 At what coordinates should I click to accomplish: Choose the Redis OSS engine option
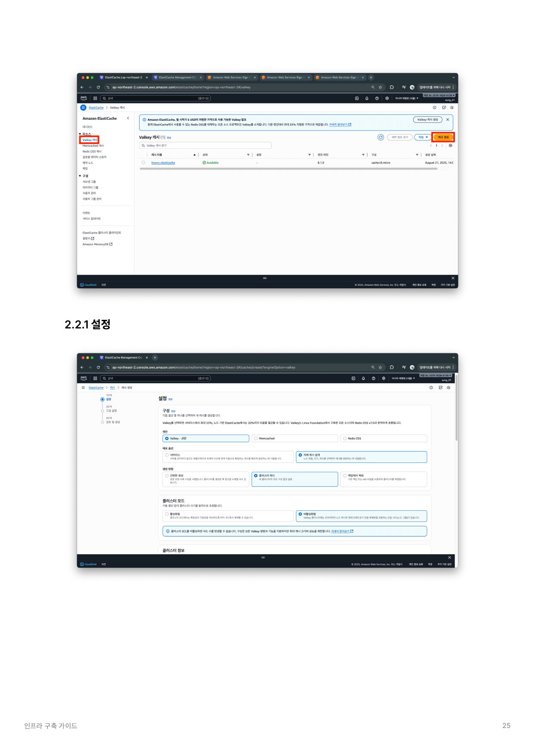345,438
